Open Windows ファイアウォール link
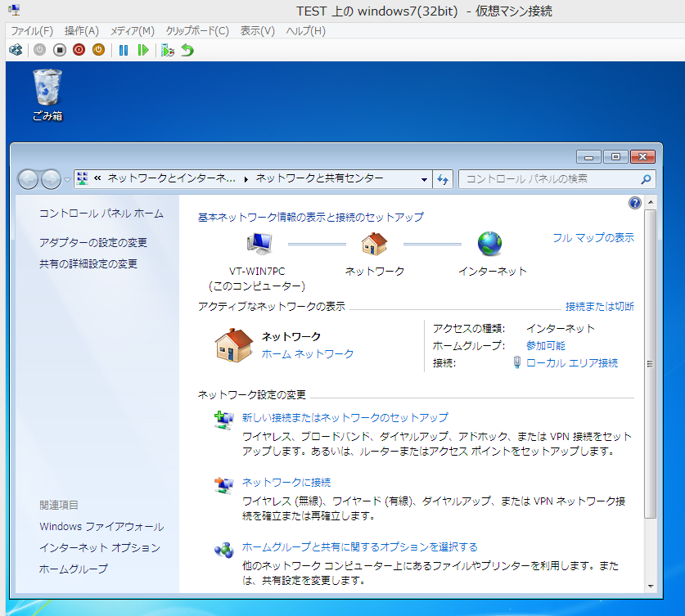 click(101, 527)
